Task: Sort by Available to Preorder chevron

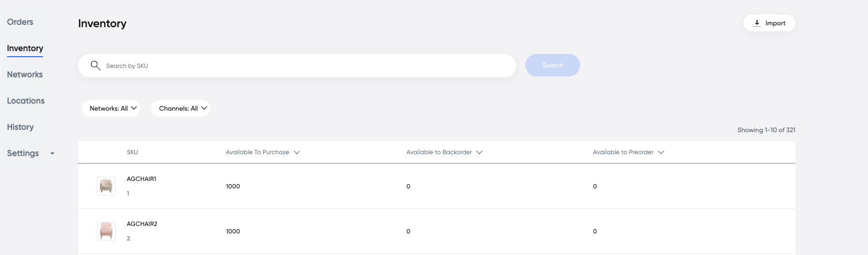Action: [661, 152]
